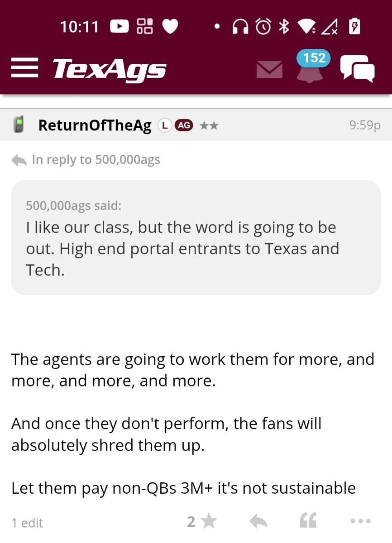392x543 pixels.
Task: Tap the L badge next to username
Action: click(x=164, y=125)
